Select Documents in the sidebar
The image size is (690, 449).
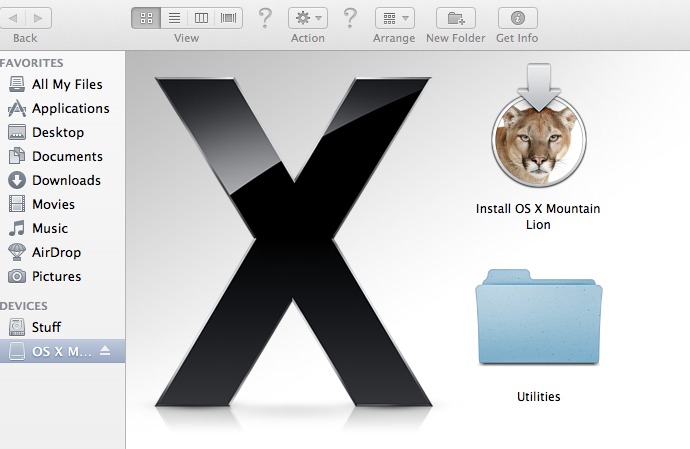click(x=62, y=156)
